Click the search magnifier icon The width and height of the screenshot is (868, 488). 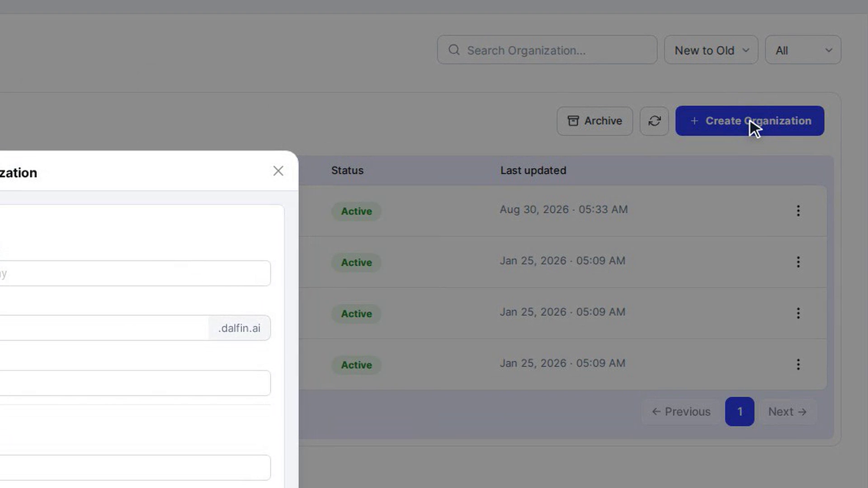pyautogui.click(x=454, y=50)
